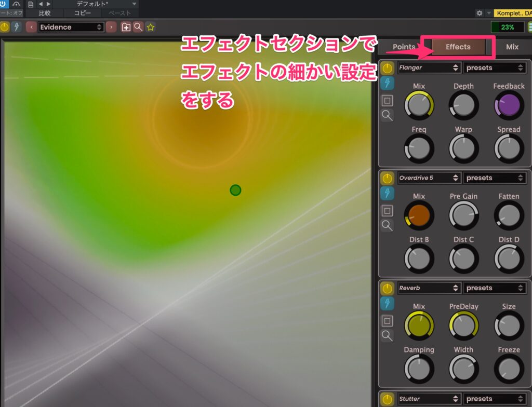Screen dimensions: 532x407
Task: Click the コピー button
Action: 82,13
